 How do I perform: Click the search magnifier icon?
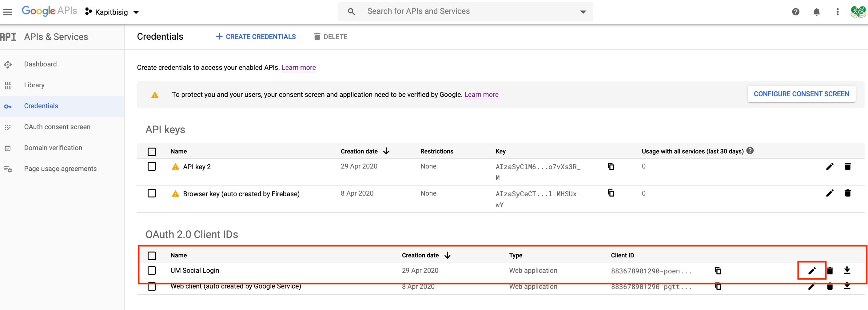pos(351,12)
